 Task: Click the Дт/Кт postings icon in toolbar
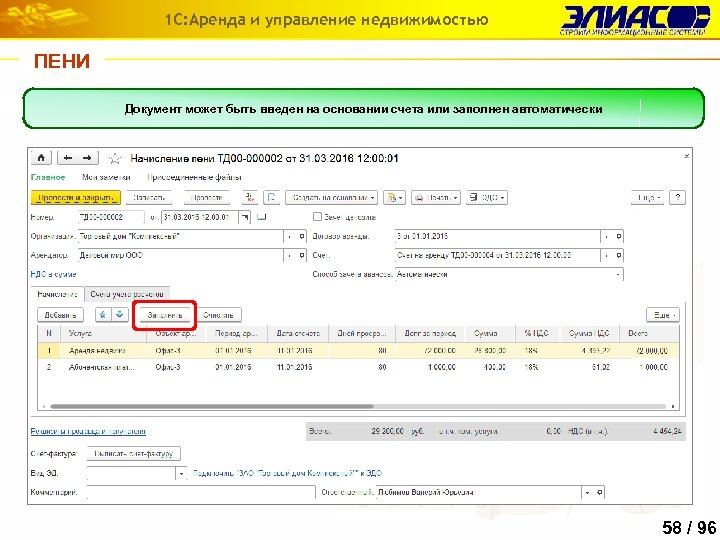point(250,197)
